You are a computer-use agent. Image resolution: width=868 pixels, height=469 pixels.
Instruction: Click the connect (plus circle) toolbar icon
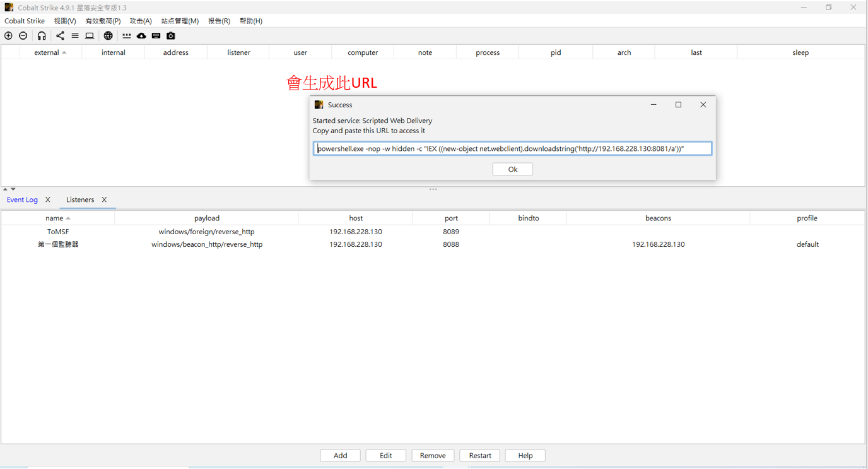[8, 36]
